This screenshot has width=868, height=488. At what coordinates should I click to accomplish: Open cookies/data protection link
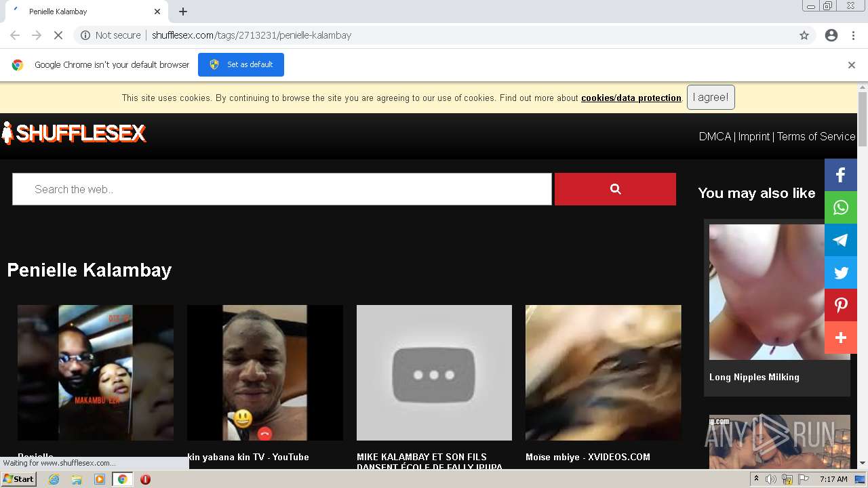(631, 98)
